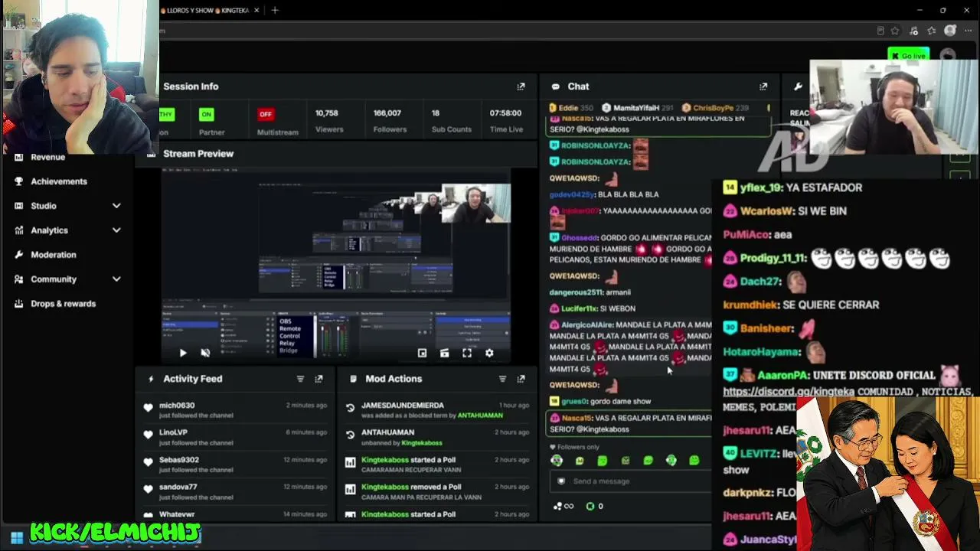
Task: Click the 18 Sub Counts stat
Action: [x=451, y=121]
